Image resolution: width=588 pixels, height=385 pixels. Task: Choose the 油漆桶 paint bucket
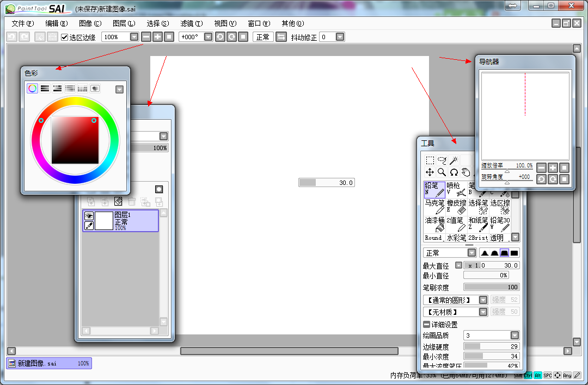click(x=434, y=224)
